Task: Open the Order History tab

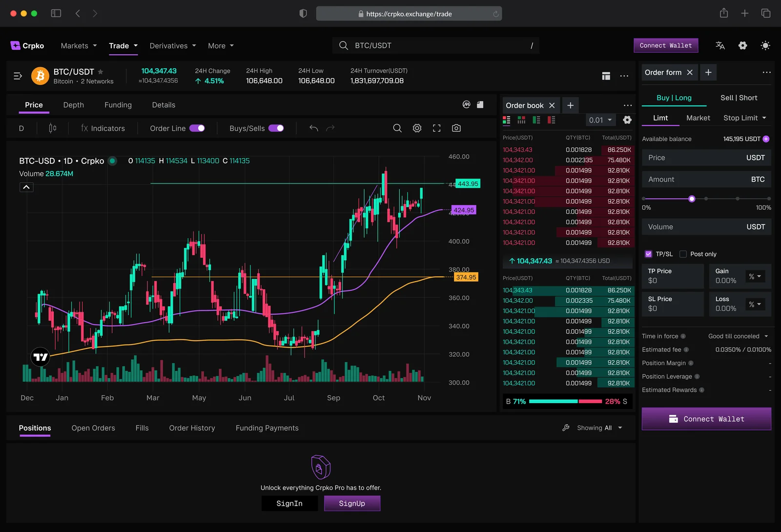Action: tap(192, 428)
